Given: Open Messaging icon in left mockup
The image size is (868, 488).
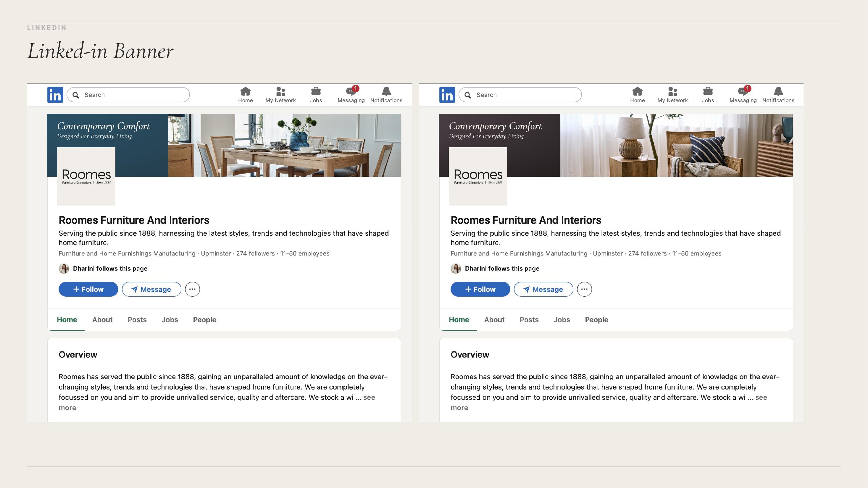Looking at the screenshot, I should click(x=351, y=91).
